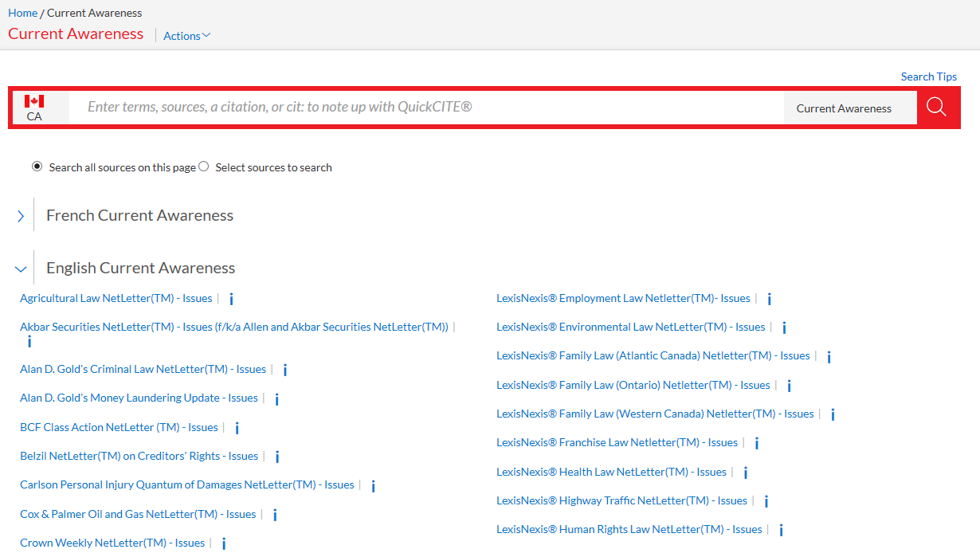The width and height of the screenshot is (980, 553).
Task: Choose 'Select sources to search' radio option
Action: click(x=204, y=167)
